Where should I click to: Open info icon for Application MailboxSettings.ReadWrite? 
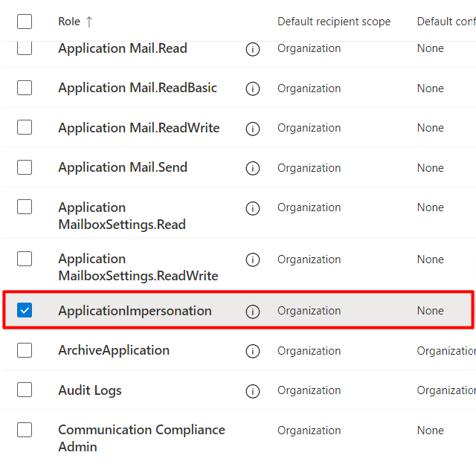(253, 259)
